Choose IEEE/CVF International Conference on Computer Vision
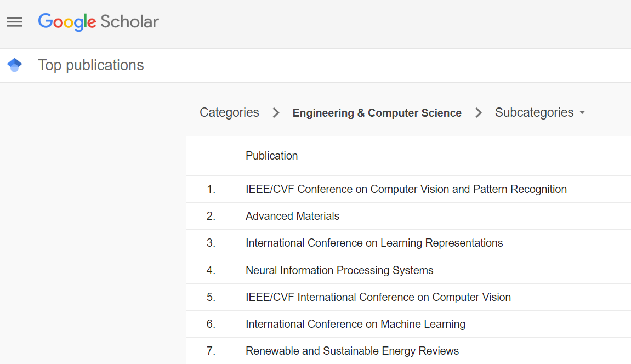The width and height of the screenshot is (631, 364). [378, 297]
